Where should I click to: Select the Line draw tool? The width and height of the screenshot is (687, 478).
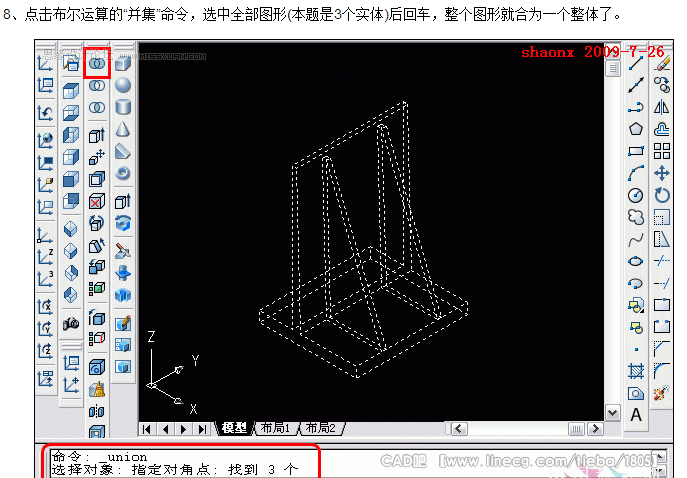pos(636,64)
